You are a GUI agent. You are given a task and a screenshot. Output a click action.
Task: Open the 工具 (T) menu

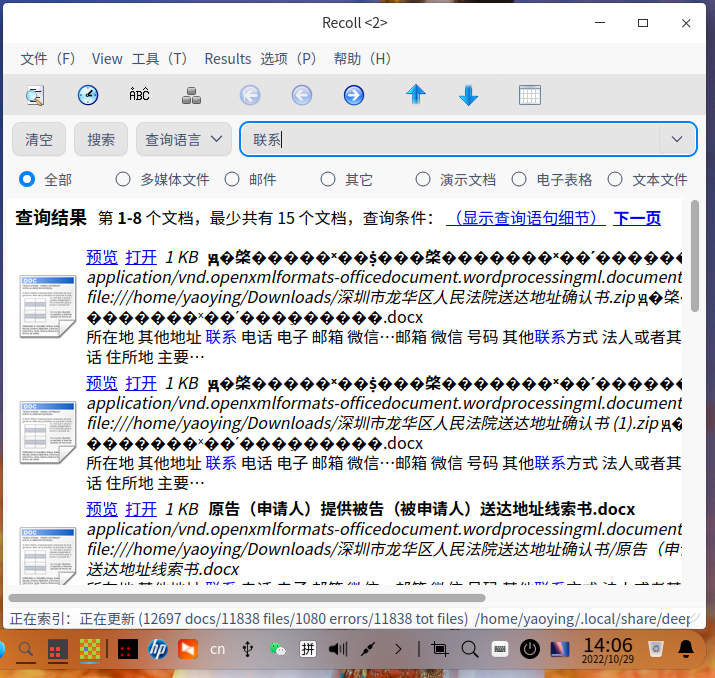pos(160,59)
